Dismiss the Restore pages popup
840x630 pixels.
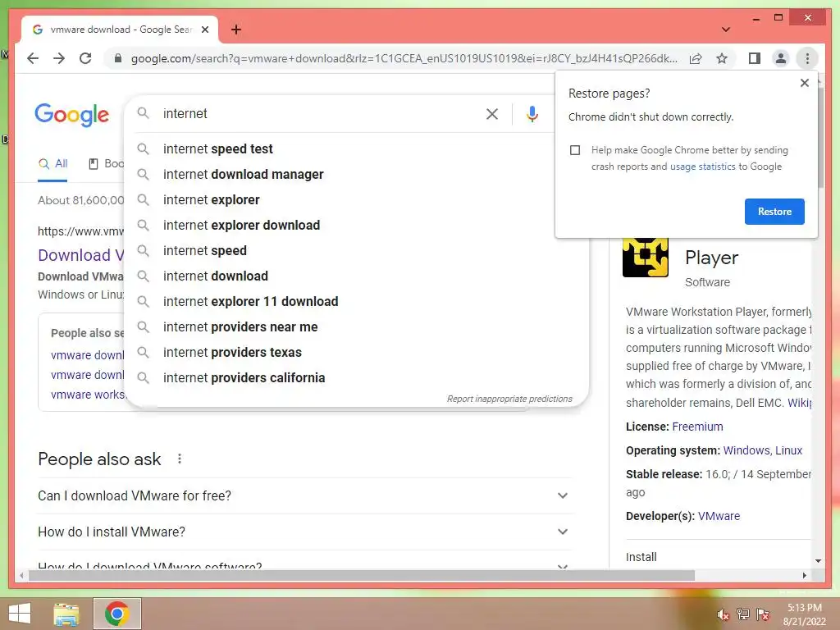(804, 83)
